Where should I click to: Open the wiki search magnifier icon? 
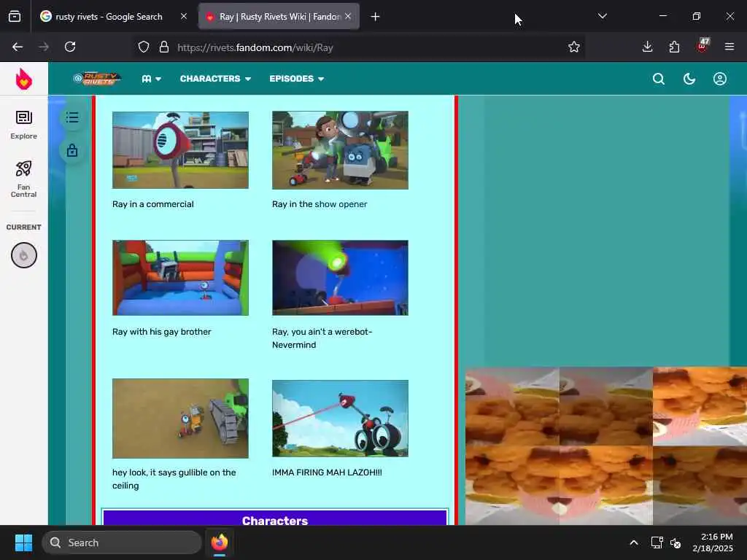[659, 79]
